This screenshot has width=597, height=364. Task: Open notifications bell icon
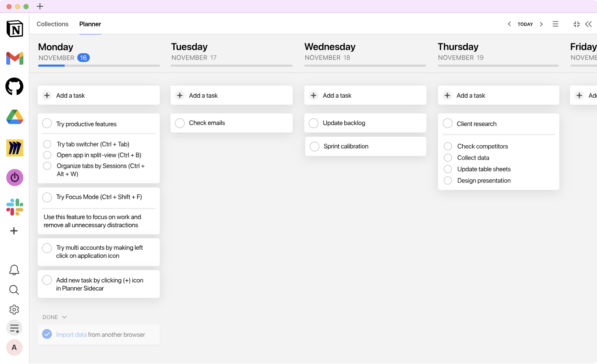pos(14,270)
